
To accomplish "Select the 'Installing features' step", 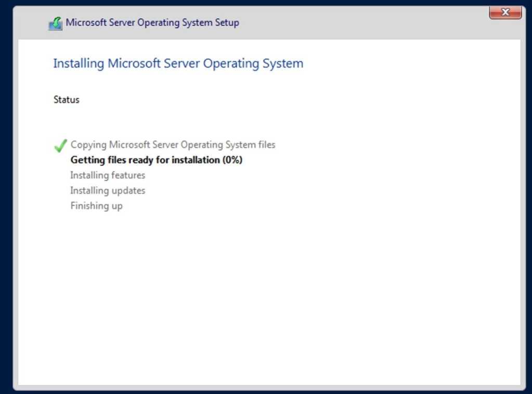I will pyautogui.click(x=107, y=175).
